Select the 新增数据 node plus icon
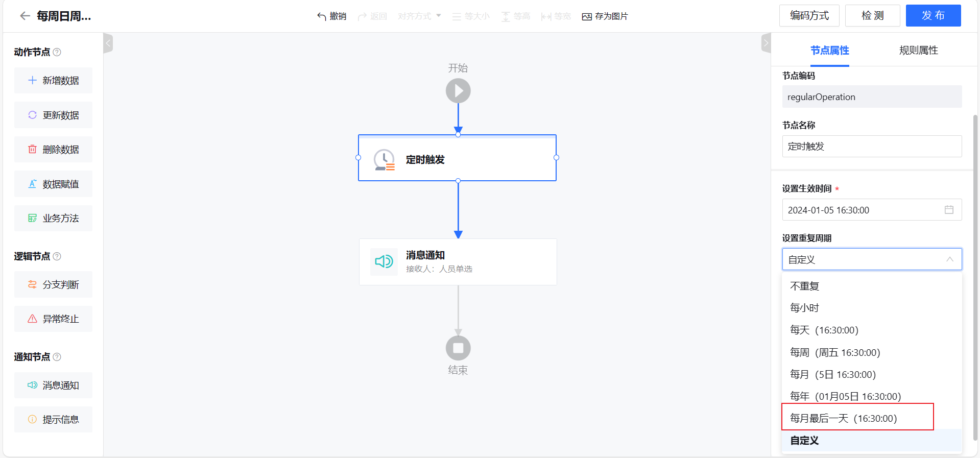Viewport: 980px width, 458px height. point(32,80)
